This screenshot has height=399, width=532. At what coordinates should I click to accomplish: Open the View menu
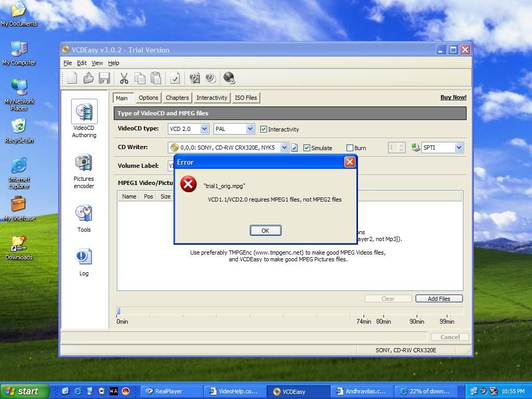97,63
